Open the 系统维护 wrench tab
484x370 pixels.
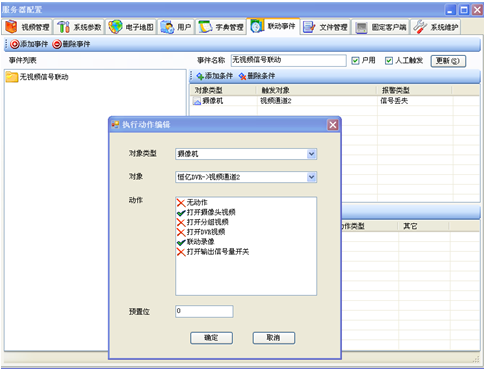click(436, 27)
